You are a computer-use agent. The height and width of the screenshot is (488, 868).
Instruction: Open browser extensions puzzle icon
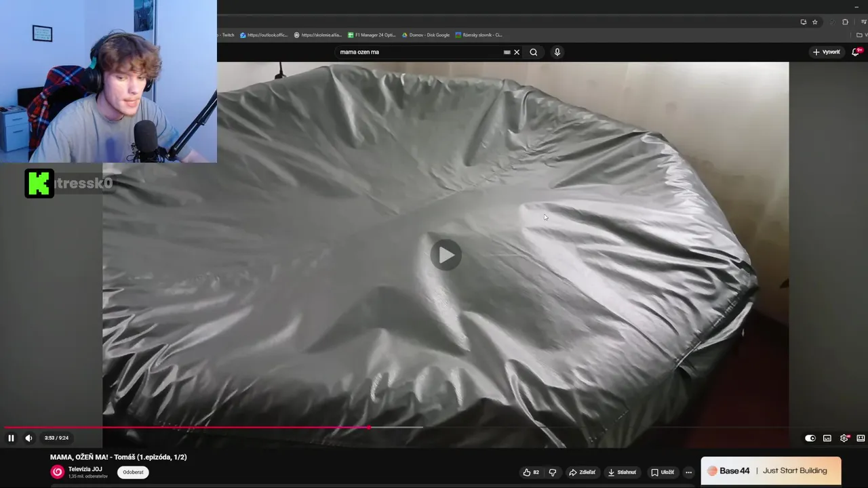click(x=845, y=22)
